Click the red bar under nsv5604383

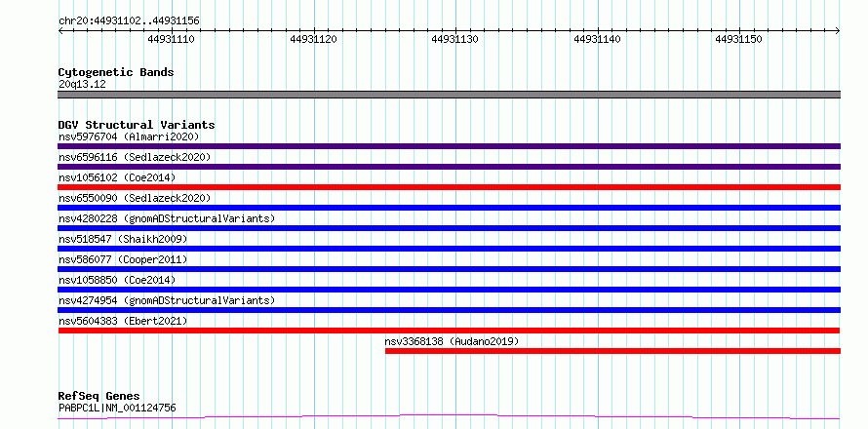click(449, 331)
